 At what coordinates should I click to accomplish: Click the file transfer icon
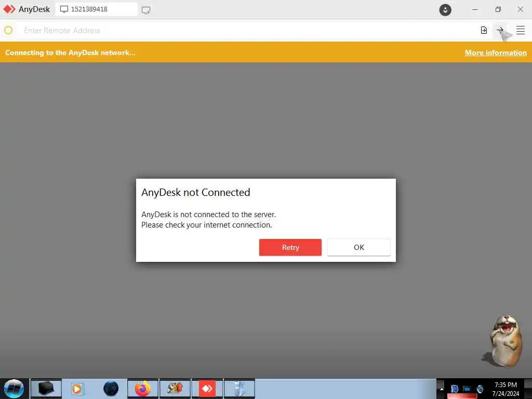coord(484,30)
